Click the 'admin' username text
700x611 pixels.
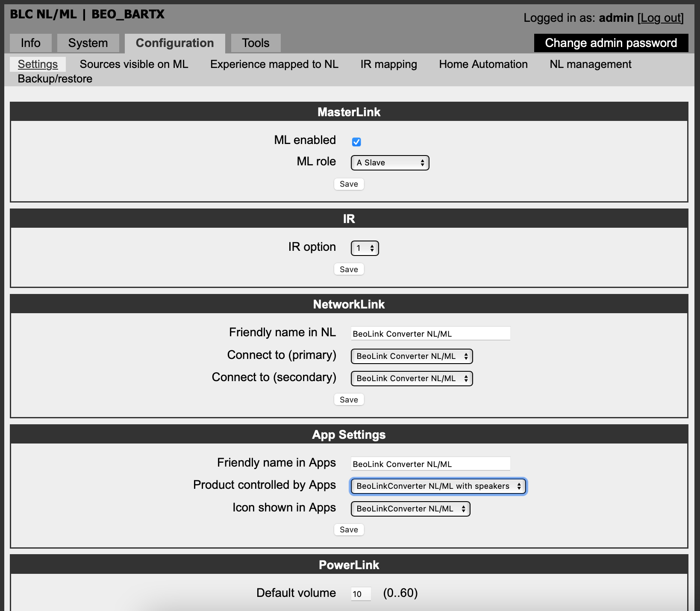[x=616, y=18]
